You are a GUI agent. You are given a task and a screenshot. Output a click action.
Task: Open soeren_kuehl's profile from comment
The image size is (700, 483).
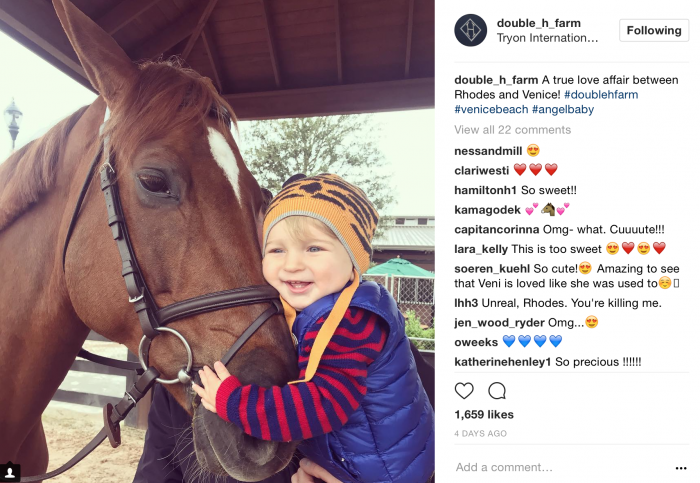point(492,269)
